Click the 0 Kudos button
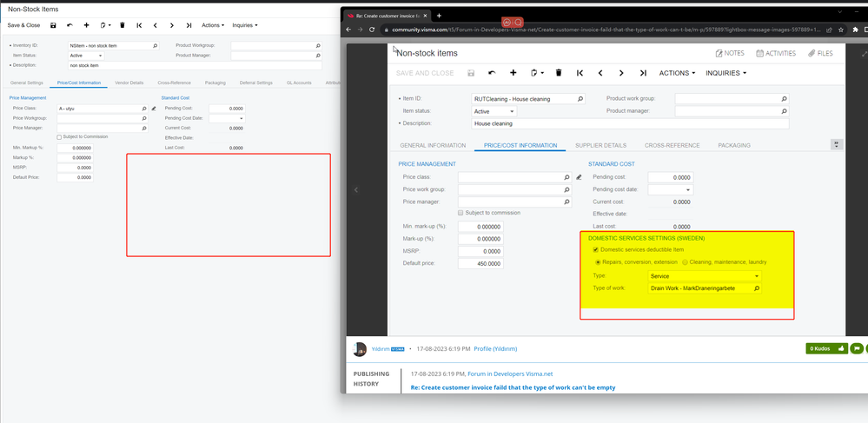868x423 pixels. click(827, 348)
